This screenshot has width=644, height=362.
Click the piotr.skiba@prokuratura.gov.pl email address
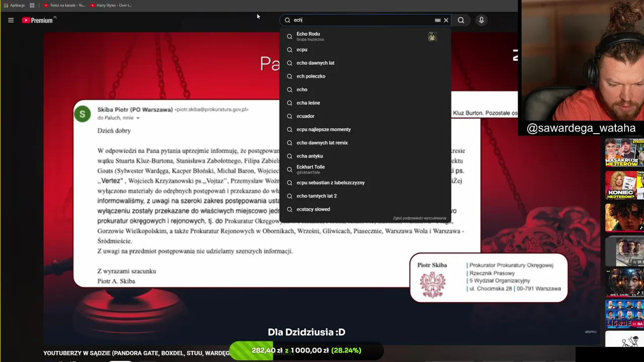coord(211,110)
